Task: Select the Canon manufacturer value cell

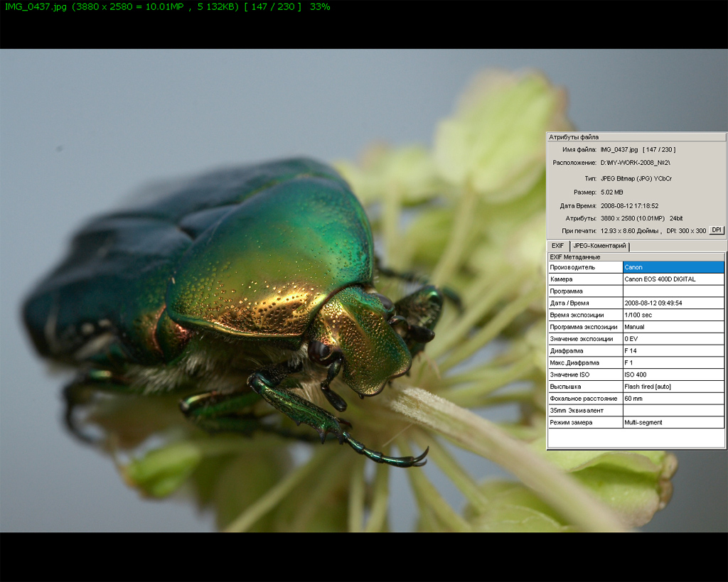Action: [673, 267]
